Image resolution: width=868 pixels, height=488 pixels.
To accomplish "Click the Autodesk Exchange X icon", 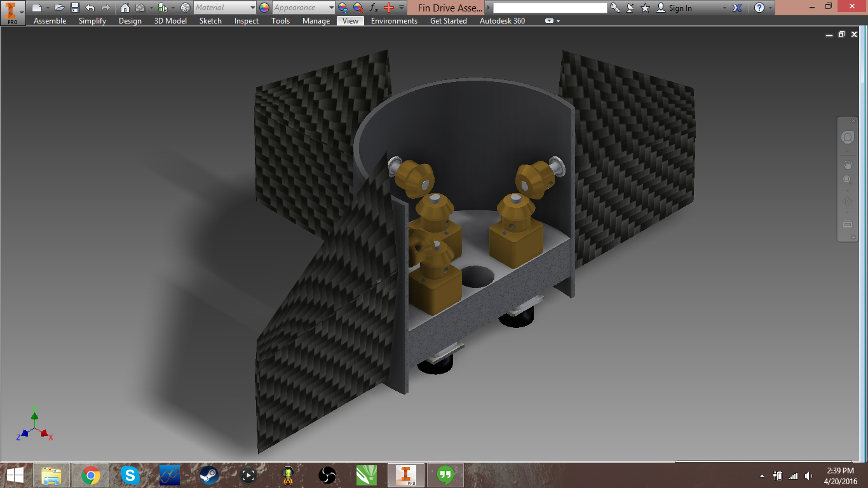I will 737,8.
